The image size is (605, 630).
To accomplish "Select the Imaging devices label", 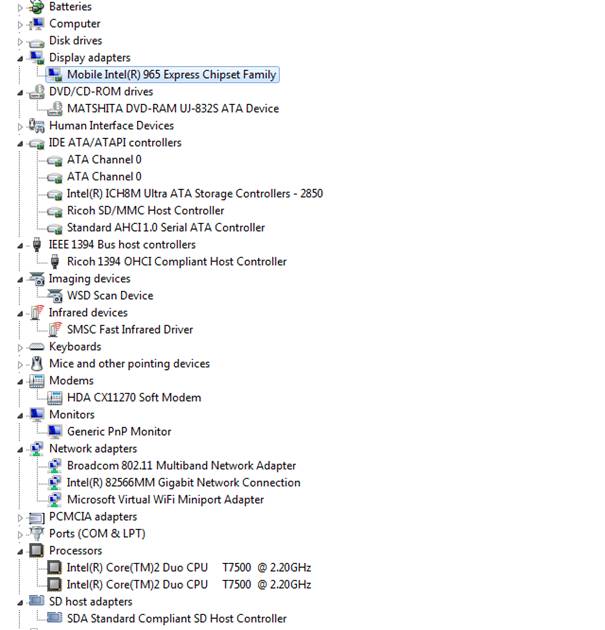I will click(x=90, y=279).
